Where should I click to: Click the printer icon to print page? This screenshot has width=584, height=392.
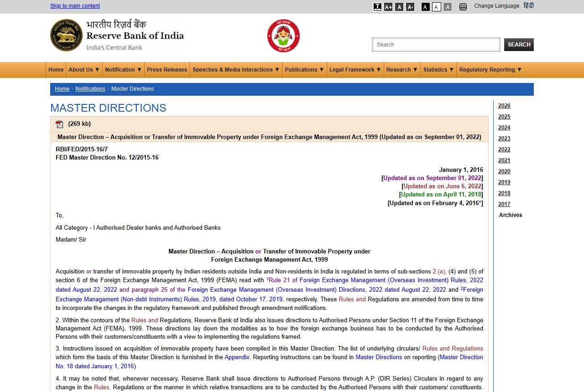[463, 7]
